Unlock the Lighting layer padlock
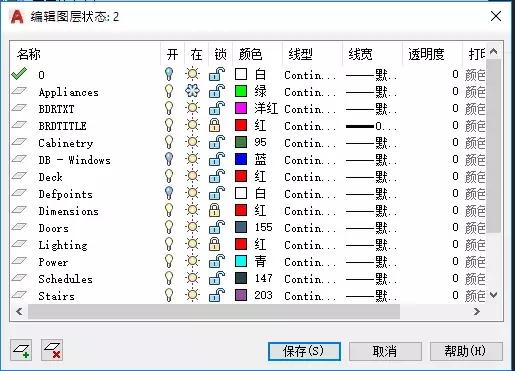The width and height of the screenshot is (515, 371). (x=214, y=244)
